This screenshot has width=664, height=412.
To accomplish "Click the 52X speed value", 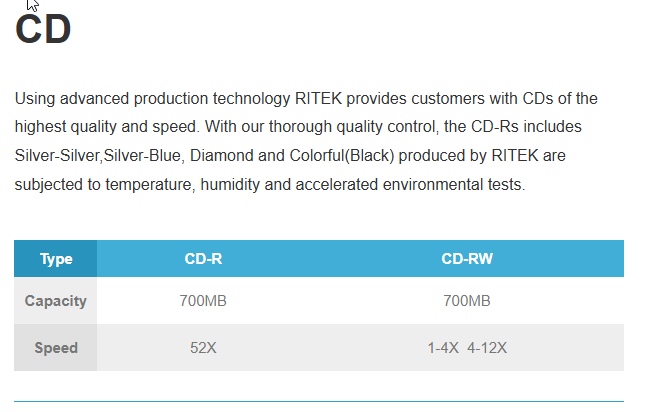I will click(x=203, y=348).
